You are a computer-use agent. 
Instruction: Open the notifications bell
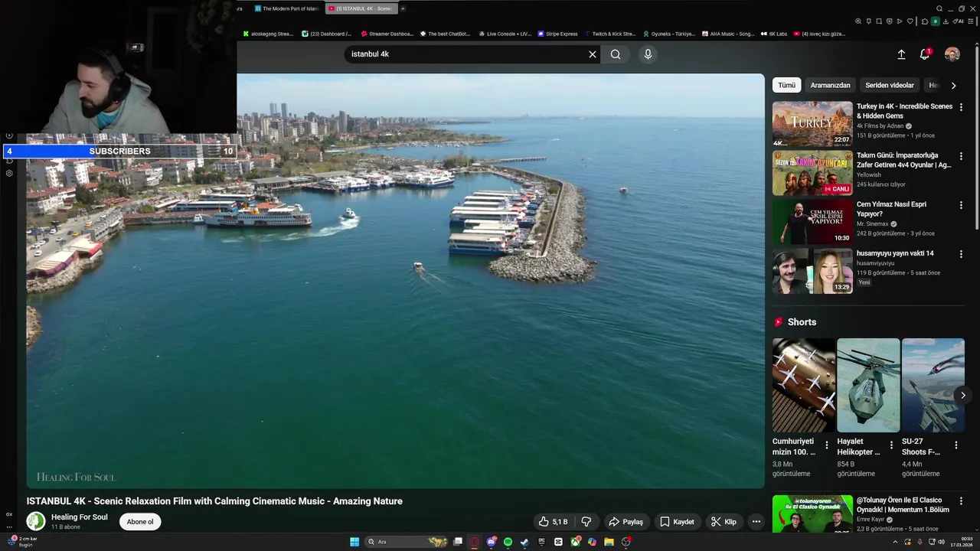coord(925,54)
